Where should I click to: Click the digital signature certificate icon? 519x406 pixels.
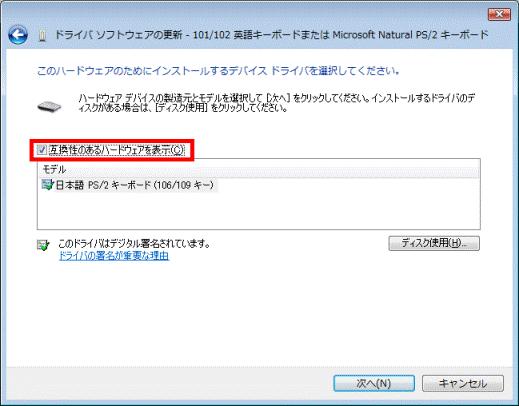pyautogui.click(x=43, y=245)
